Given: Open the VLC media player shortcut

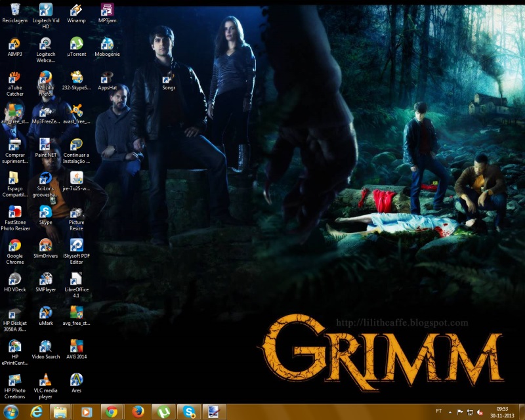Looking at the screenshot, I should click(45, 381).
